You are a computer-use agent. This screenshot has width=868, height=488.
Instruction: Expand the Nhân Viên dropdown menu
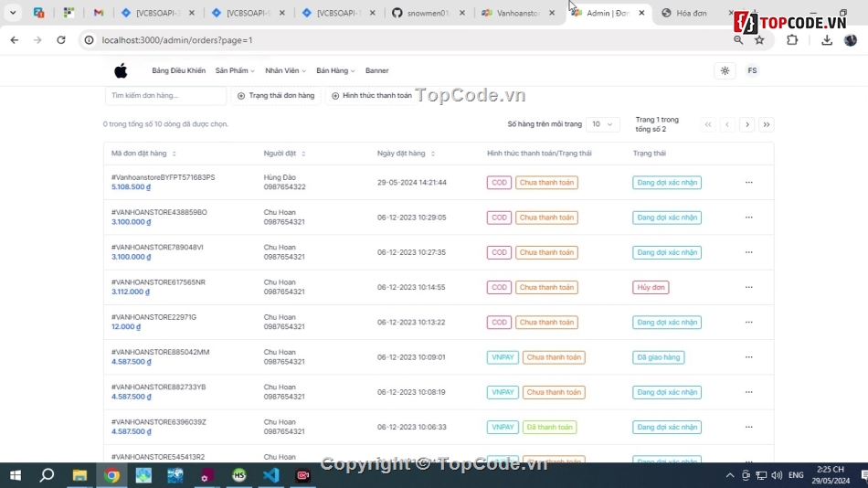285,70
